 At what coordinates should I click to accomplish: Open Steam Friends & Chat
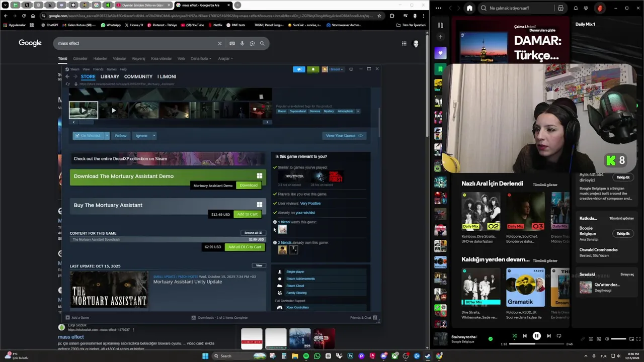[x=363, y=318]
